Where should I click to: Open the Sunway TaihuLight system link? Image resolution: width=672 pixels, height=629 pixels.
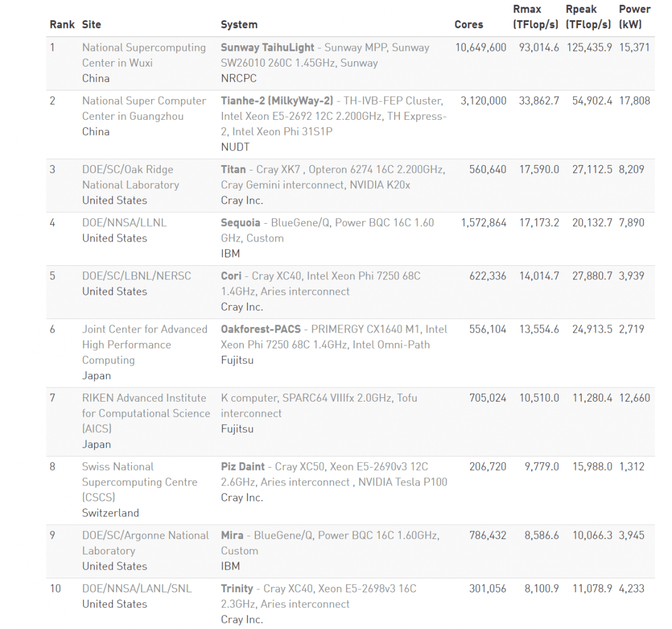click(x=325, y=55)
